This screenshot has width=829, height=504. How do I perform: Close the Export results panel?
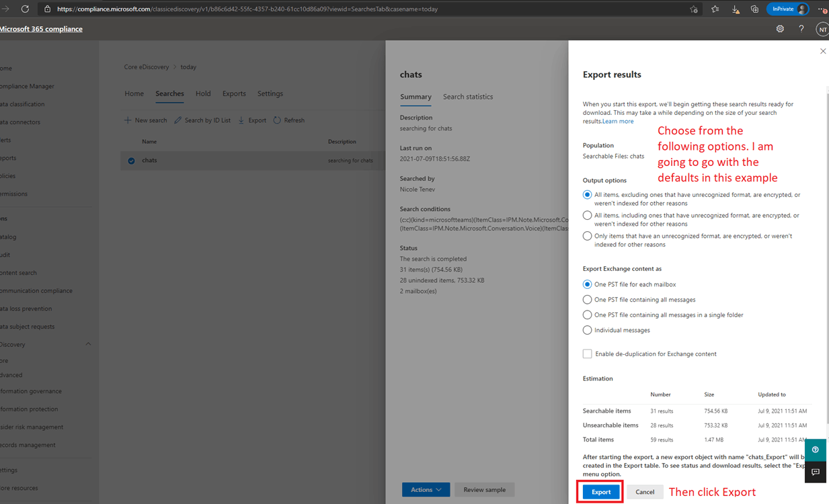pyautogui.click(x=822, y=51)
